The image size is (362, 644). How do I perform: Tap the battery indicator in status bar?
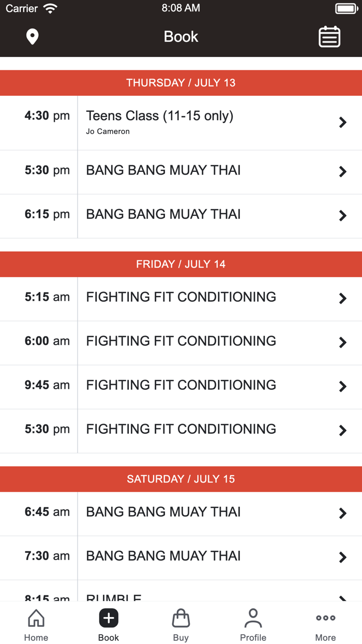tap(346, 8)
